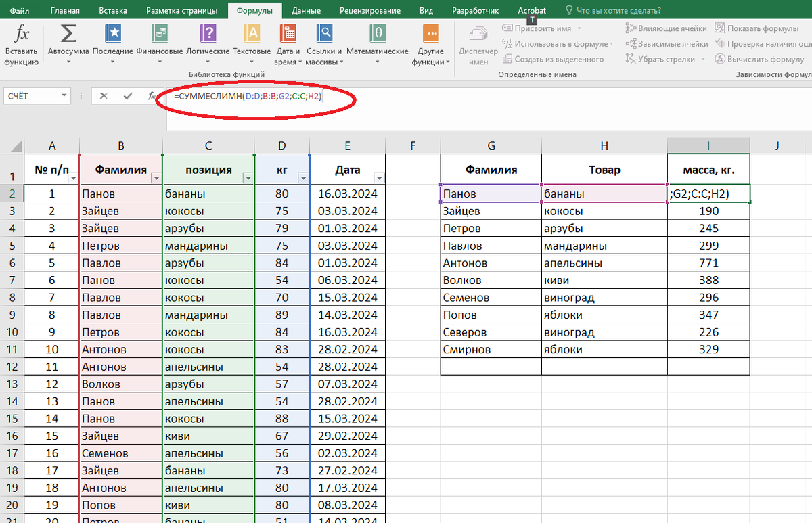This screenshot has width=812, height=523.
Task: Open the Автосумма sigma icon
Action: point(68,33)
